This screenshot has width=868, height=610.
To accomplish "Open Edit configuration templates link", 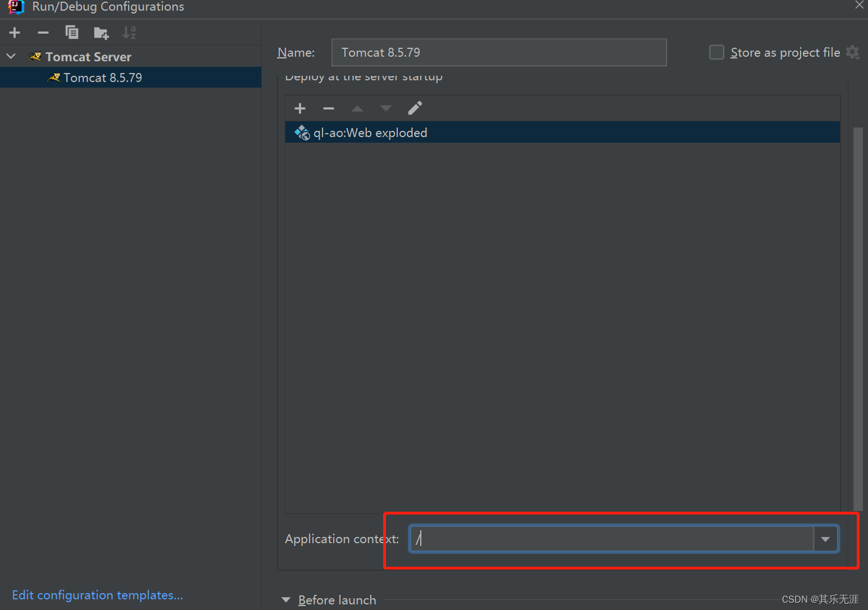I will [x=97, y=595].
